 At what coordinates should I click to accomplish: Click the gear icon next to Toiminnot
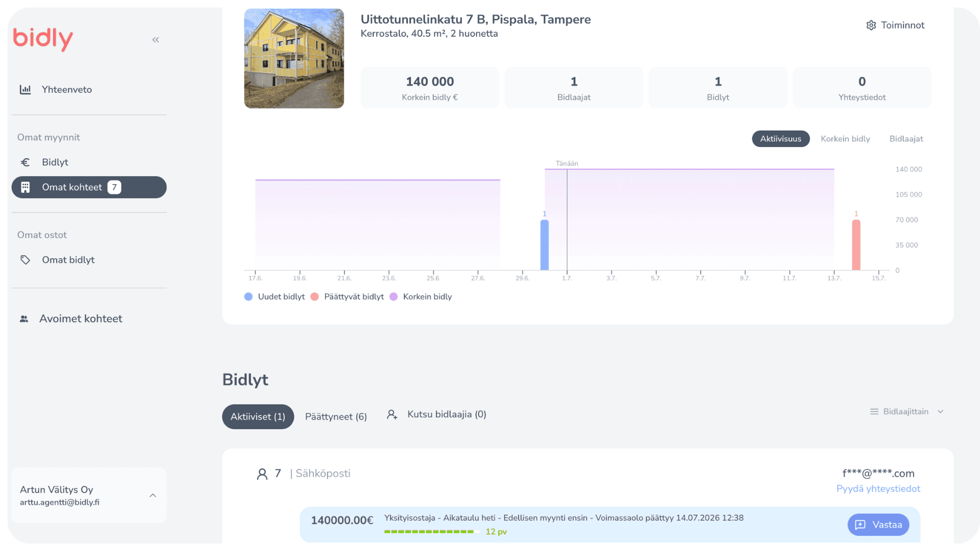coord(871,25)
